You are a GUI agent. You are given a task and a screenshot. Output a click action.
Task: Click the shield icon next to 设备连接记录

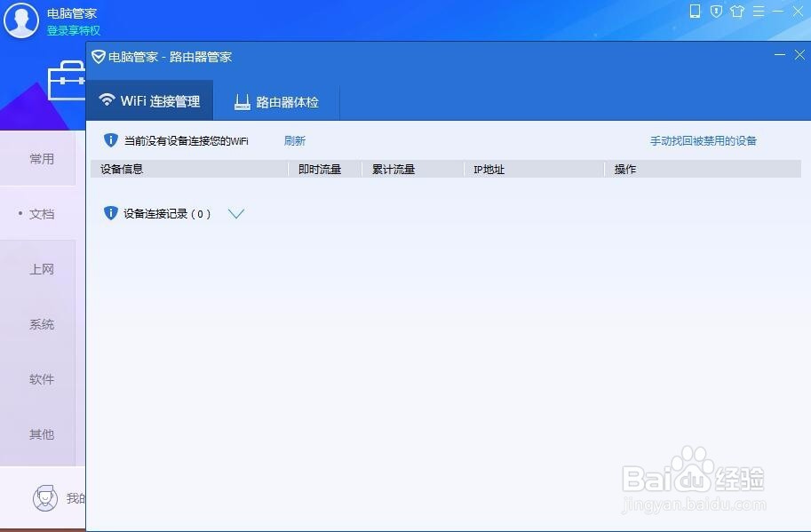(x=110, y=212)
